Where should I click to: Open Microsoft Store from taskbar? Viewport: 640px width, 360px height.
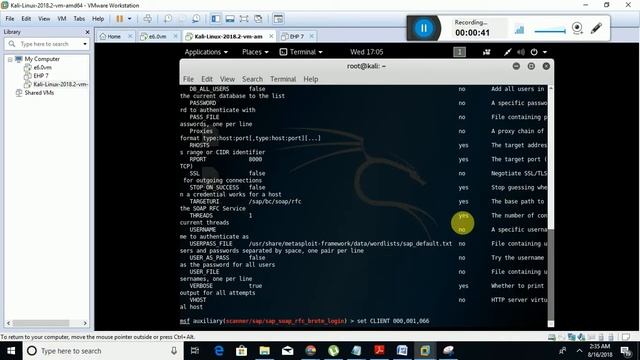pyautogui.click(x=242, y=351)
